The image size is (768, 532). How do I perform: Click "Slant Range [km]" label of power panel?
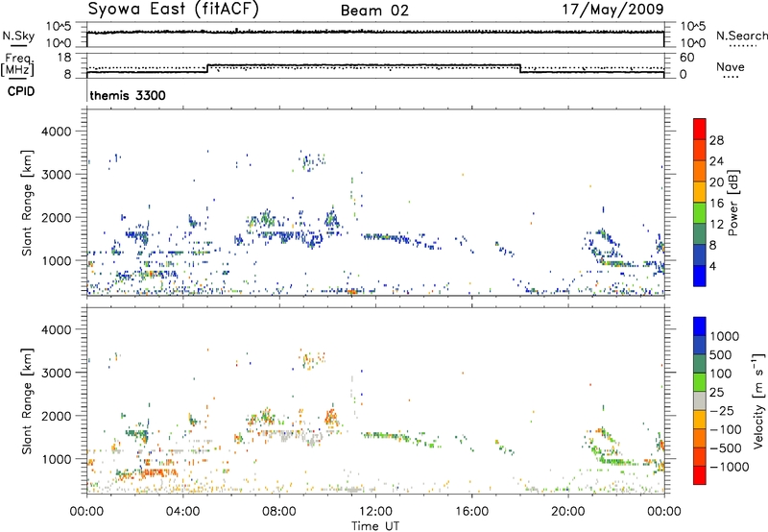[x=27, y=203]
